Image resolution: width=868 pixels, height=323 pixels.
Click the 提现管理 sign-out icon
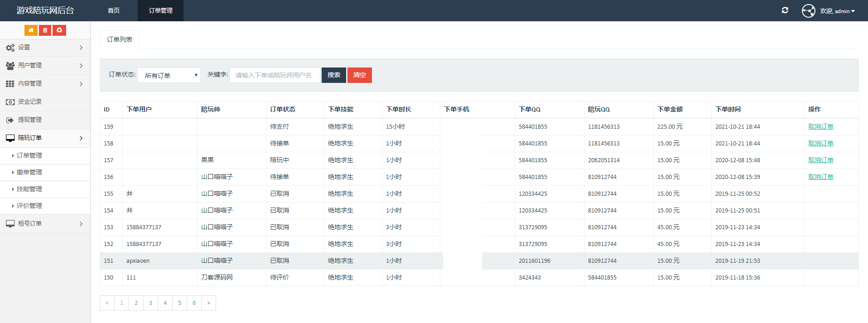point(10,120)
